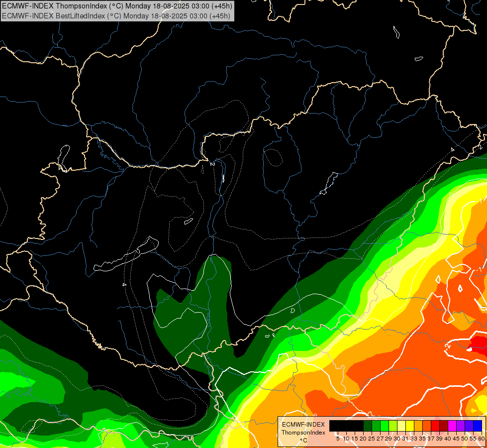This screenshot has height=448, width=487.
Task: Select the bright green 27–29 legend swatch
Action: point(385,426)
